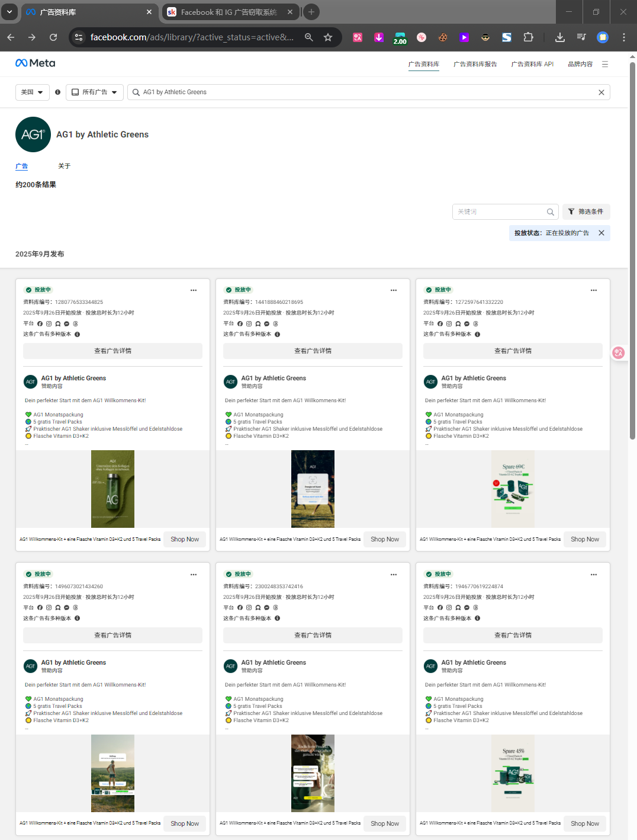Click the AG1 page profile logo
637x840 pixels.
tap(33, 134)
